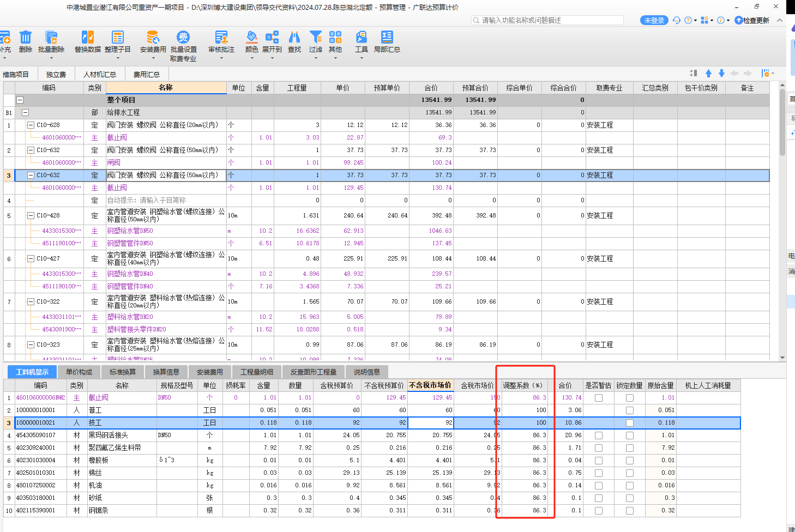The width and height of the screenshot is (795, 532).
Task: Click the 整理子目 organize items icon
Action: point(118,37)
